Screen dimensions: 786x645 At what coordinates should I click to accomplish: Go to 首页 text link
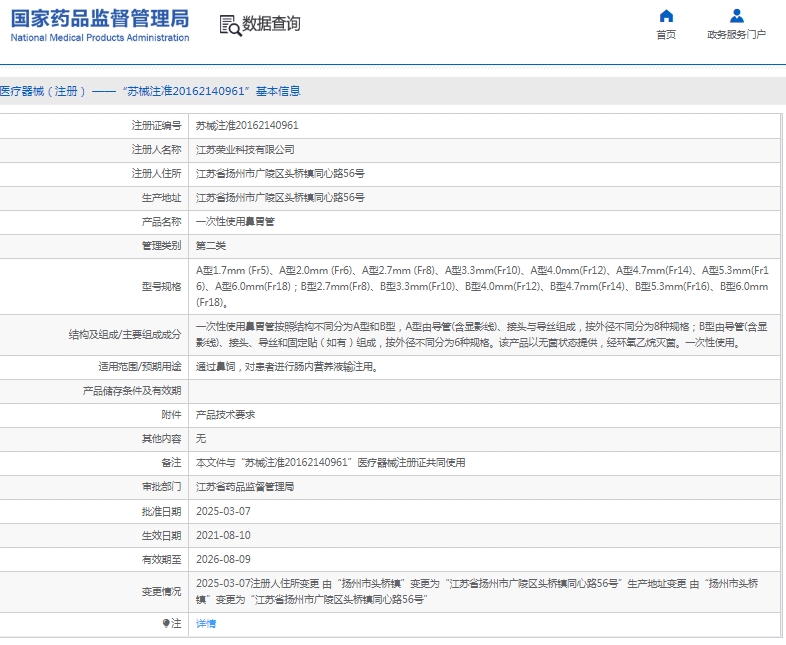(x=666, y=35)
